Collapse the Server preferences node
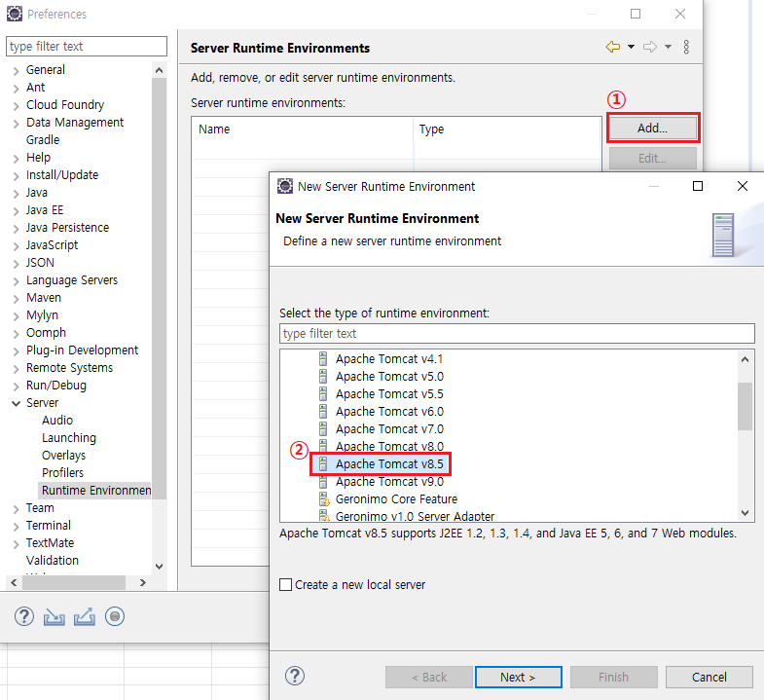 (17, 404)
